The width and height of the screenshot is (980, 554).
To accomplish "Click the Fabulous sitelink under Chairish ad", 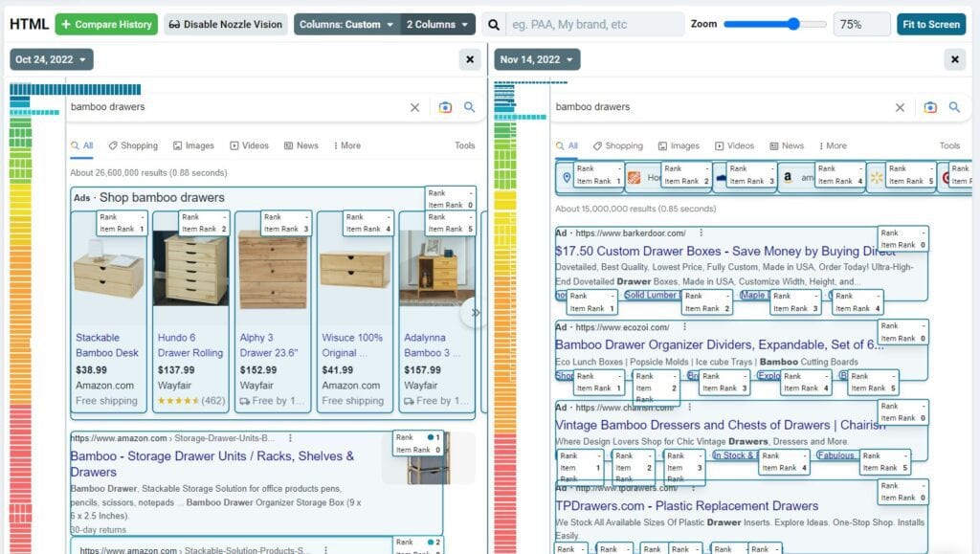I will pos(835,455).
